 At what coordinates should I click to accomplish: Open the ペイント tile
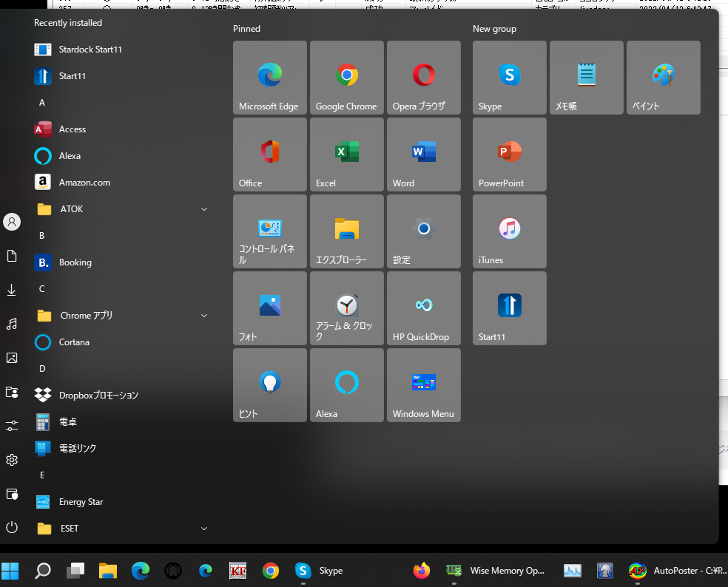[x=664, y=78]
